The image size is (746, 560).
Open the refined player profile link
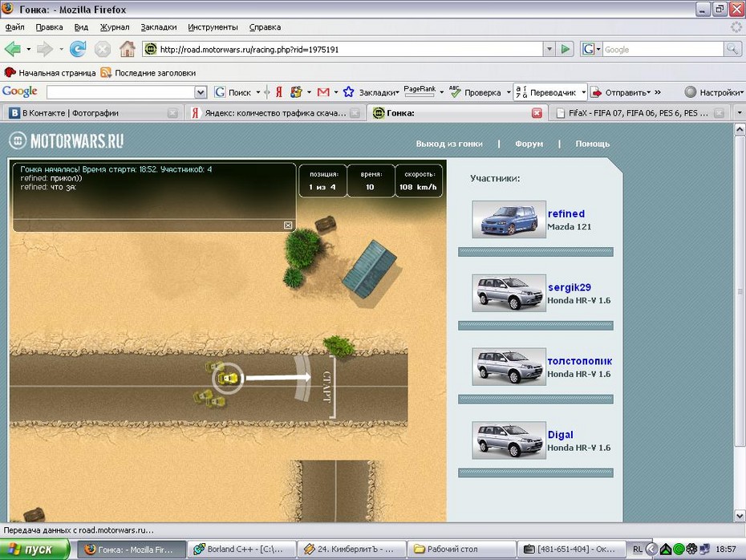566,213
